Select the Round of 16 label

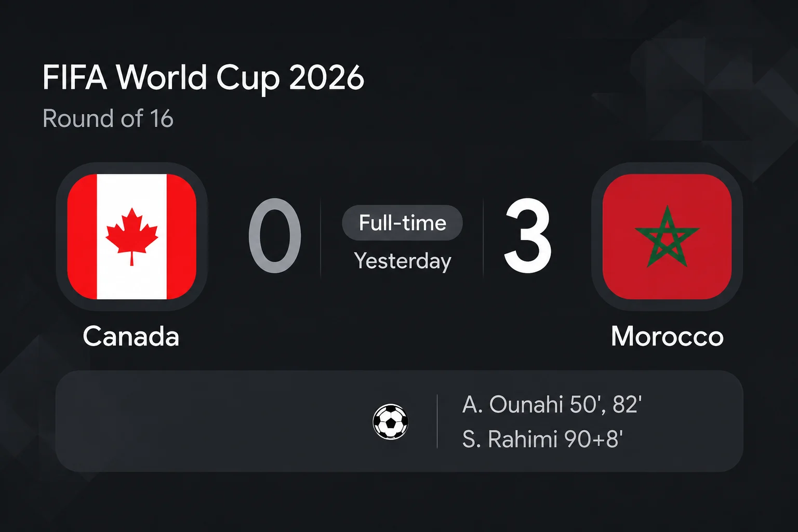tap(108, 118)
